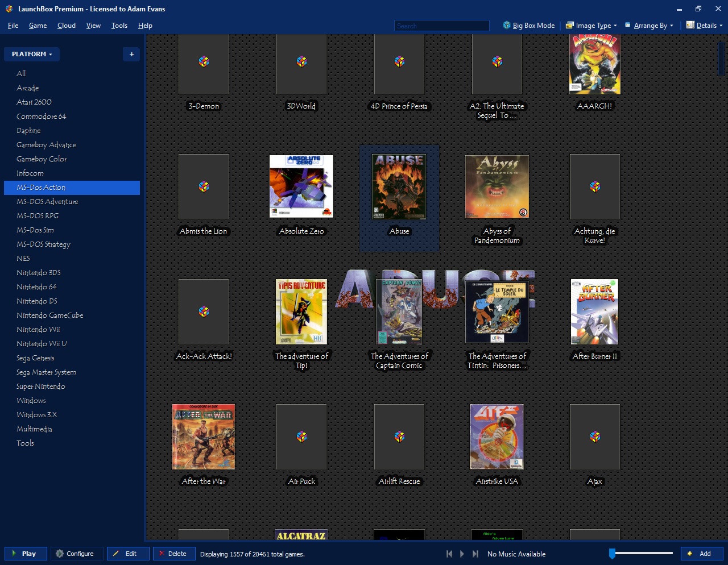Click the Add button
Image resolution: width=728 pixels, height=565 pixels.
[702, 554]
